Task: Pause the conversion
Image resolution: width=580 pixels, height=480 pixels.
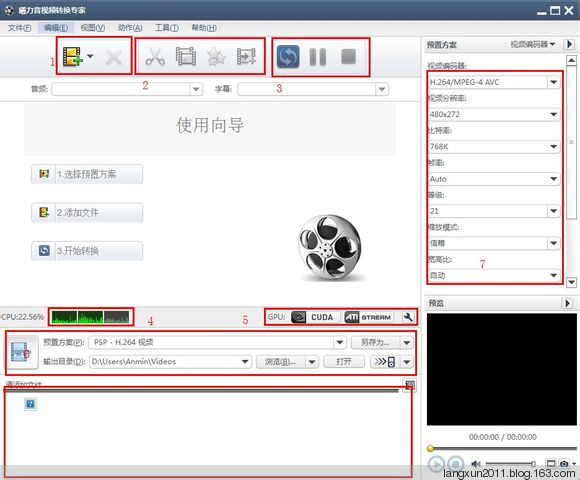Action: (x=318, y=57)
